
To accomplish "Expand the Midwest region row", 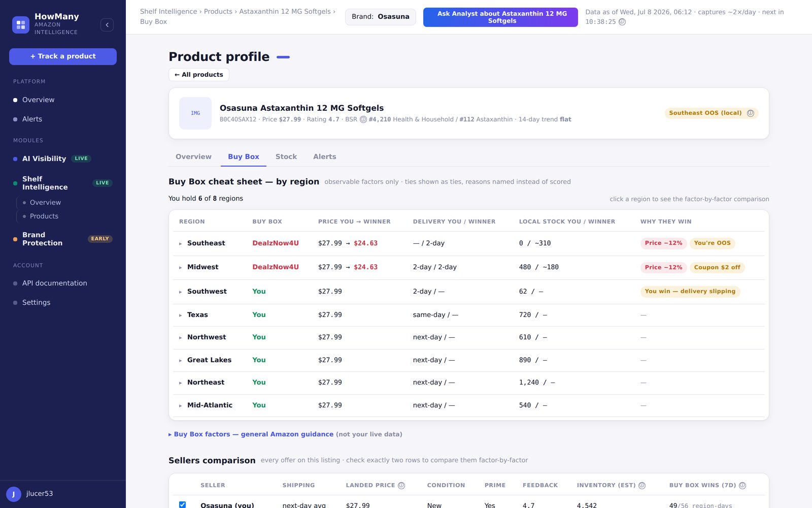I will [180, 268].
